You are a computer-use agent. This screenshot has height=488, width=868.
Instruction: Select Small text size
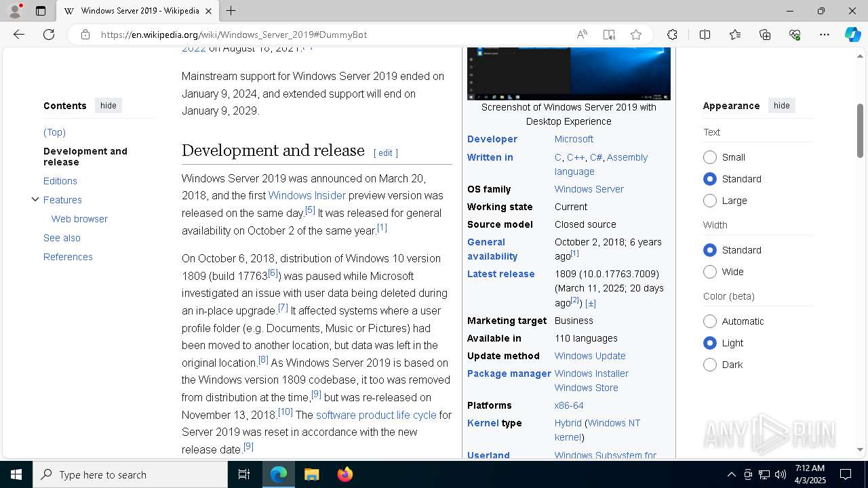(x=710, y=157)
